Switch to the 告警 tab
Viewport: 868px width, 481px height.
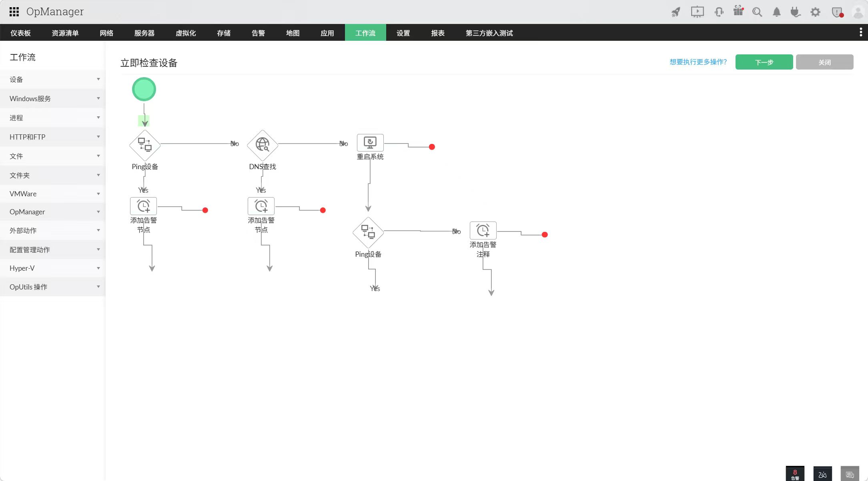pos(258,33)
